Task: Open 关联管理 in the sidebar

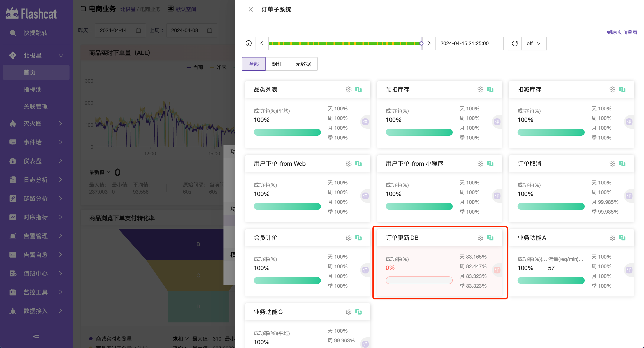Action: (x=35, y=106)
